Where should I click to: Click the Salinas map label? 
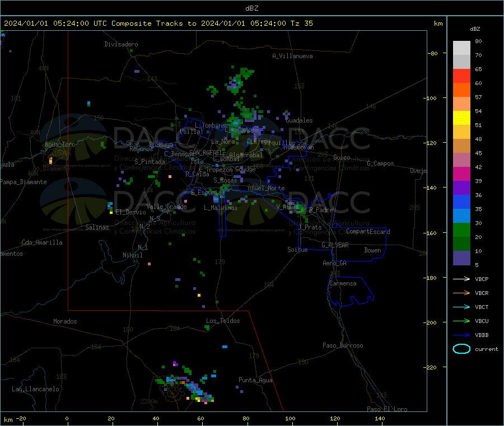(97, 227)
